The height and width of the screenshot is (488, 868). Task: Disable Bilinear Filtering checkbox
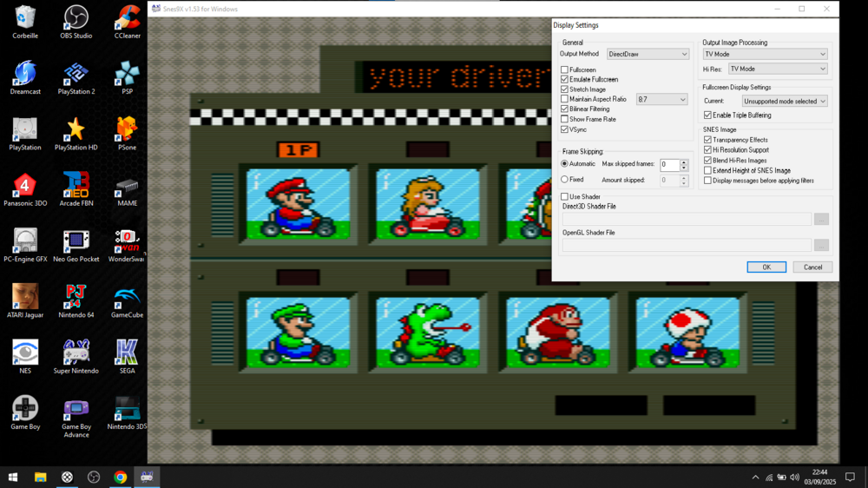565,109
